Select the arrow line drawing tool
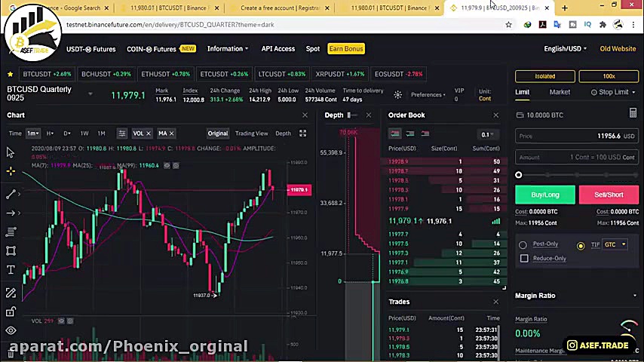644x362 pixels. click(11, 213)
